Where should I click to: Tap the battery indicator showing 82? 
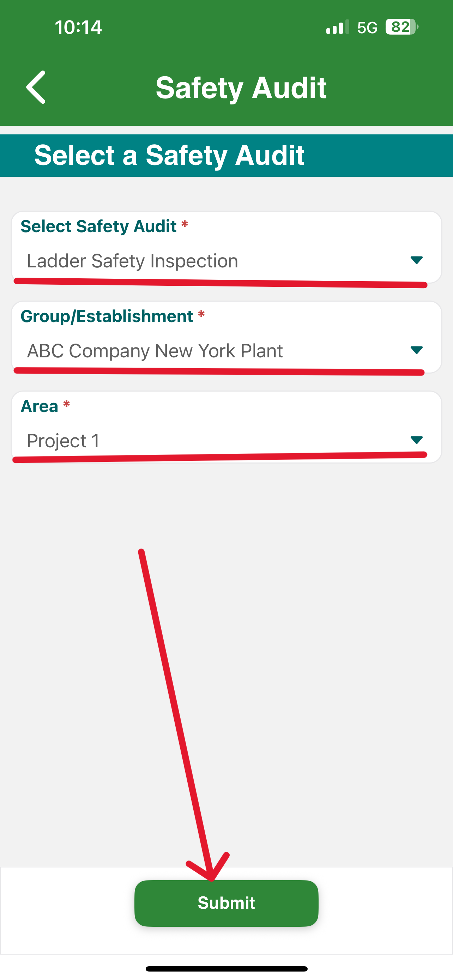[401, 27]
